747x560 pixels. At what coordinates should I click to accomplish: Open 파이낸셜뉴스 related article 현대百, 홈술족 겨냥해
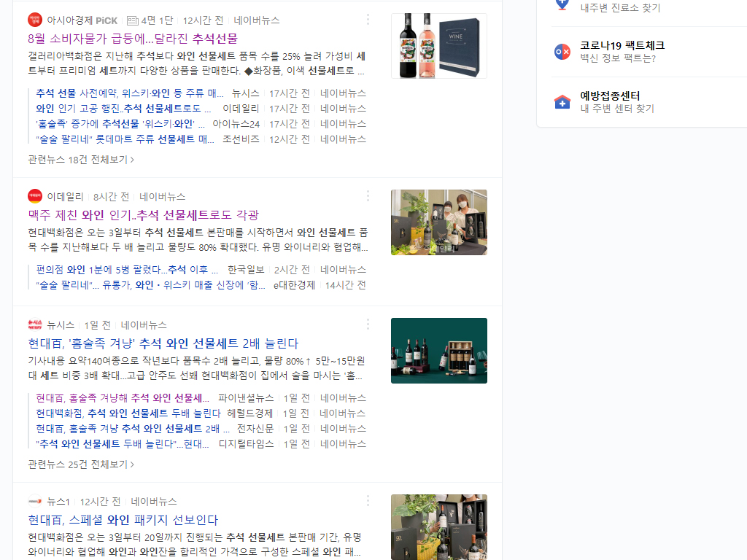(123, 397)
